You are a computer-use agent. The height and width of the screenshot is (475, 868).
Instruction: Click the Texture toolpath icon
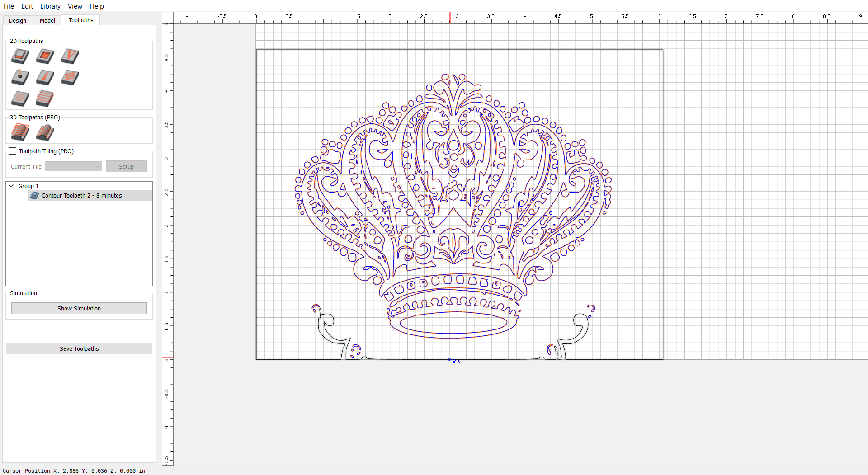pos(70,77)
